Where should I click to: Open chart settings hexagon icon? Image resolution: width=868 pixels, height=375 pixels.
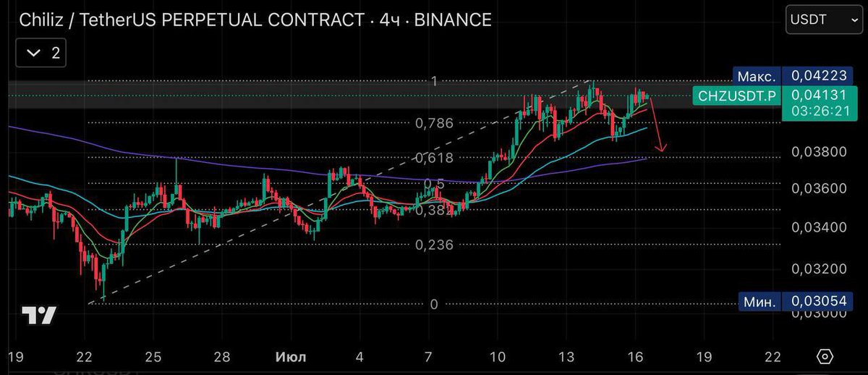point(825,357)
